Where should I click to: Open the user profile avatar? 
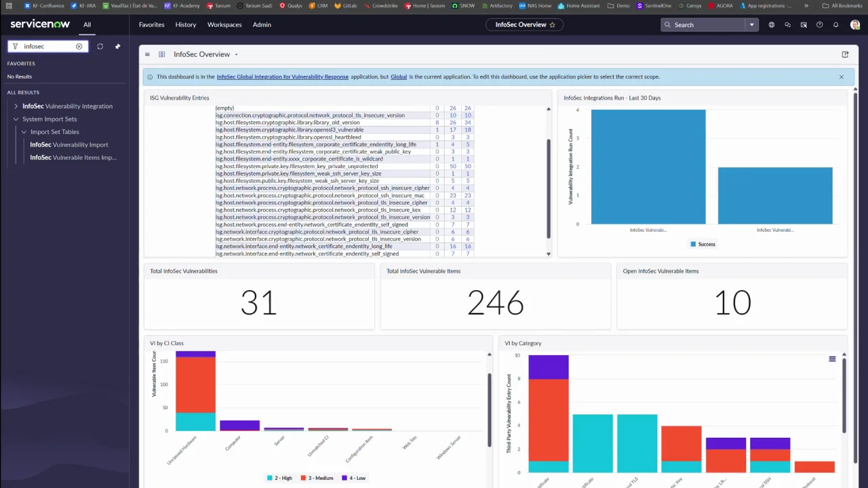point(854,24)
